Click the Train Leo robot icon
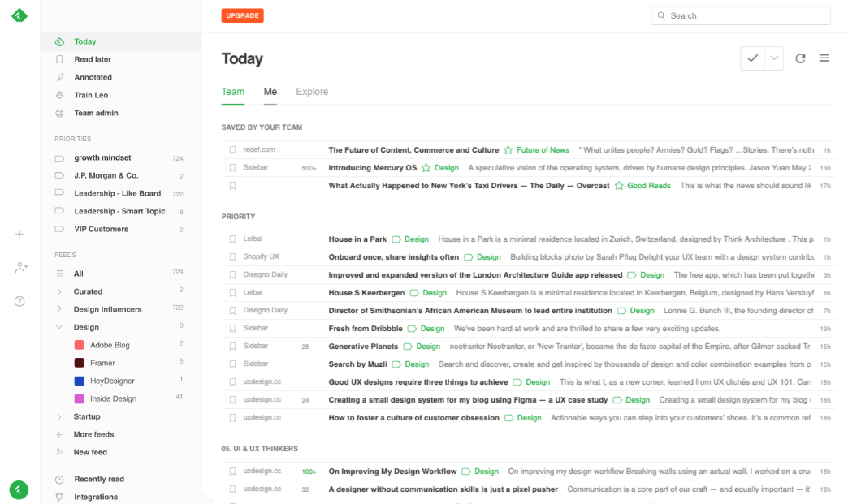The image size is (848, 504). (59, 95)
